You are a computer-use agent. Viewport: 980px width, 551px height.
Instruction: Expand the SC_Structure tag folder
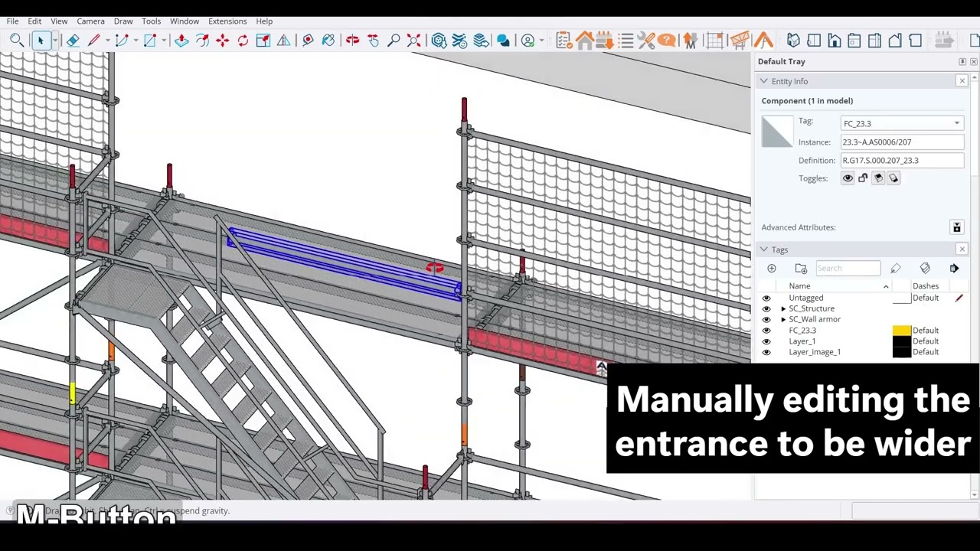(783, 309)
